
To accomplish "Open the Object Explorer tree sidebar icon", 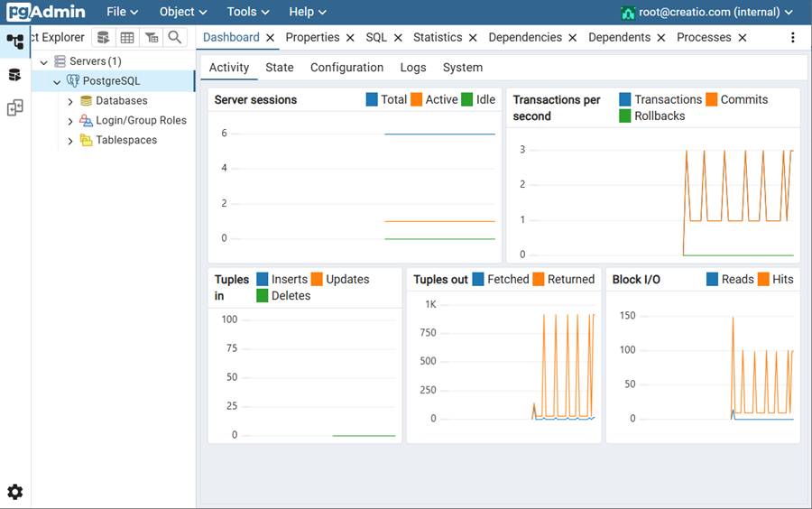I will [x=15, y=42].
